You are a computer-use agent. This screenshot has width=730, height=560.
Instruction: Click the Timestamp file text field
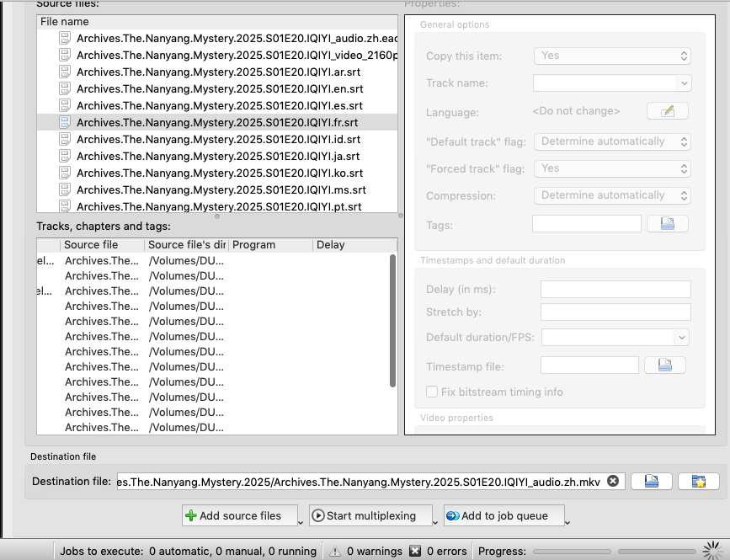click(x=589, y=365)
